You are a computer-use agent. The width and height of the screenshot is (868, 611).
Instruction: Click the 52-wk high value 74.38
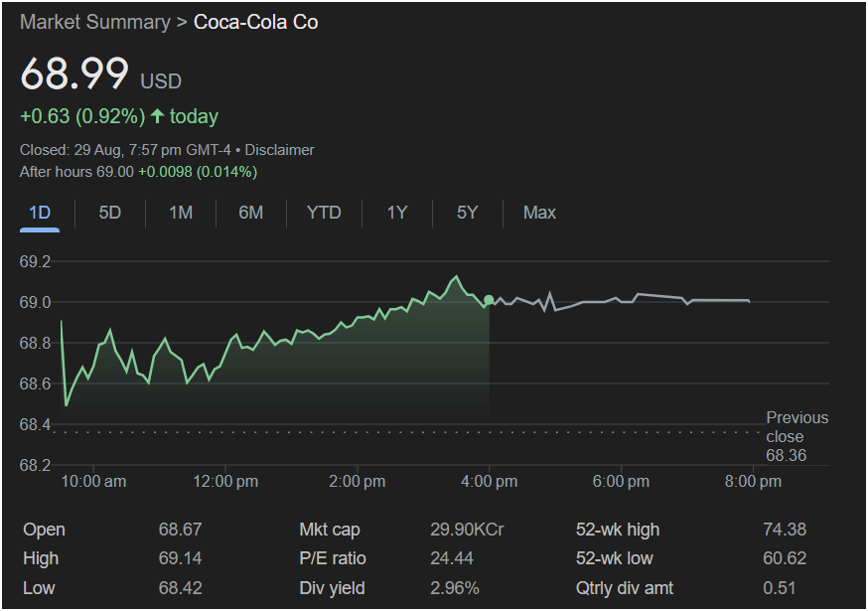pos(784,530)
